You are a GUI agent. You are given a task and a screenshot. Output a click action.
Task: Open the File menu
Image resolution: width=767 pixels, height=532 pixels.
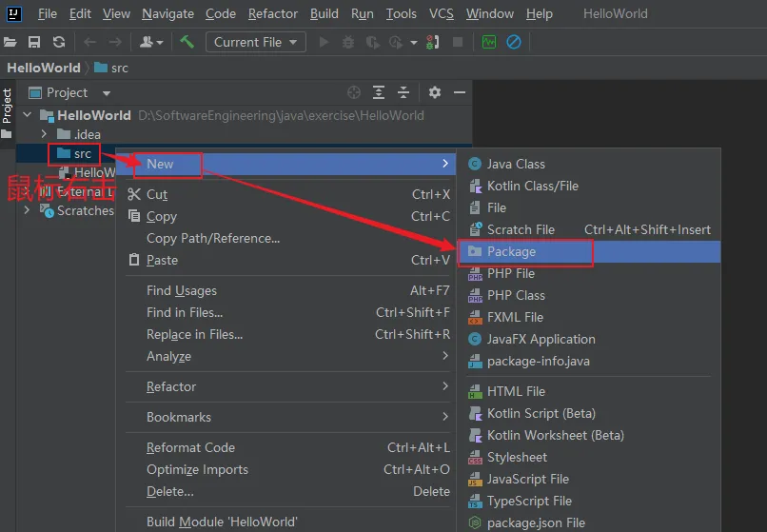[x=48, y=13]
